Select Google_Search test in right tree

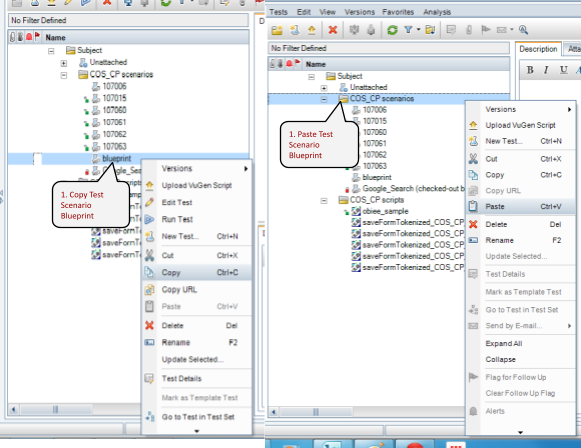pyautogui.click(x=413, y=189)
